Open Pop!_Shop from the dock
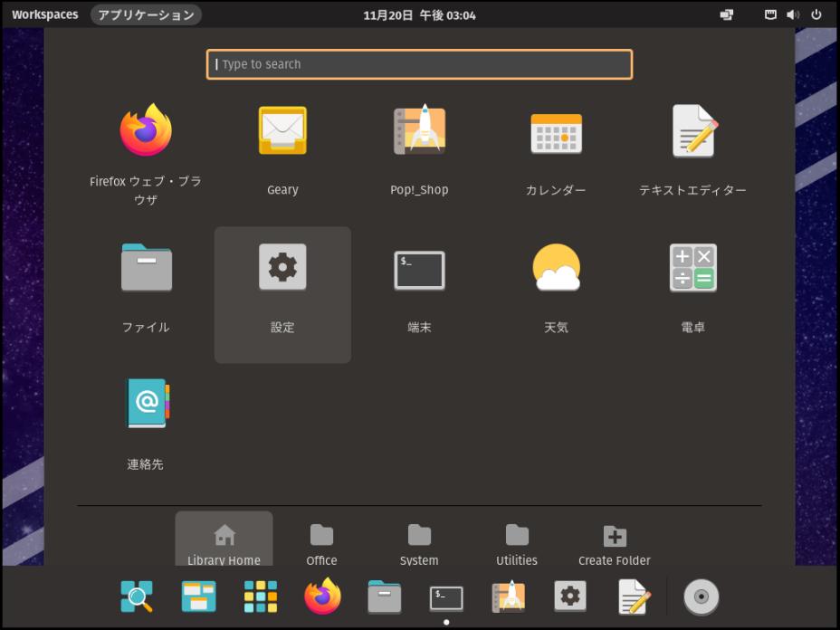 tap(508, 597)
